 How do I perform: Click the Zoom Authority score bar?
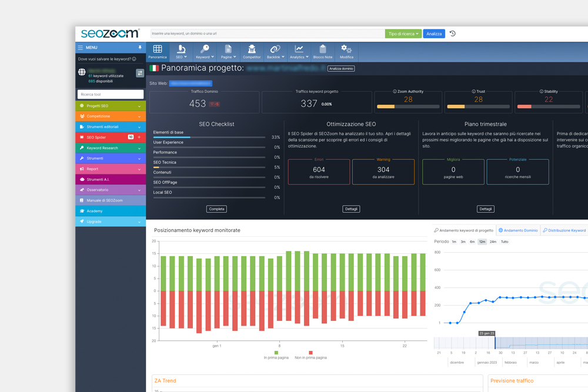(x=408, y=106)
